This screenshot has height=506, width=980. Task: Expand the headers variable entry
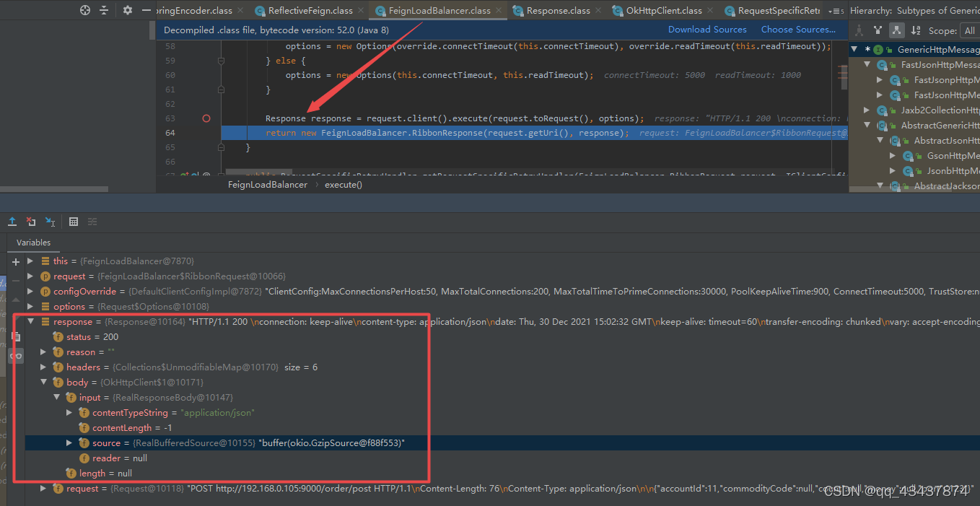[x=43, y=367]
